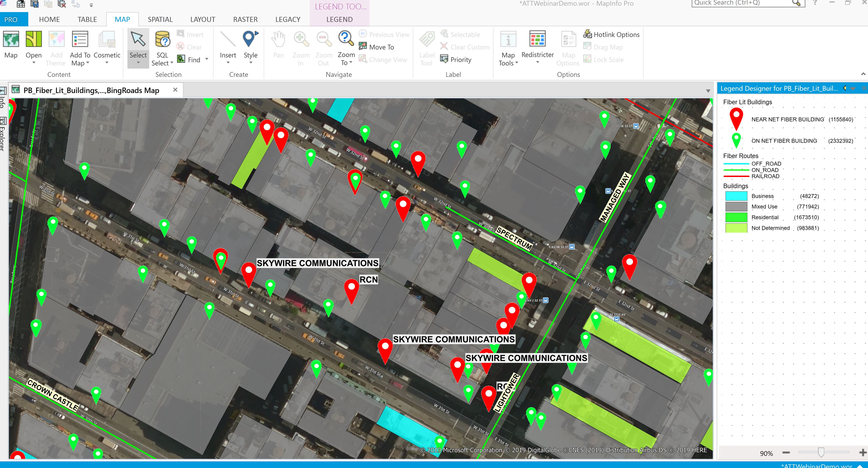
Task: Click the Find icon
Action: click(181, 59)
